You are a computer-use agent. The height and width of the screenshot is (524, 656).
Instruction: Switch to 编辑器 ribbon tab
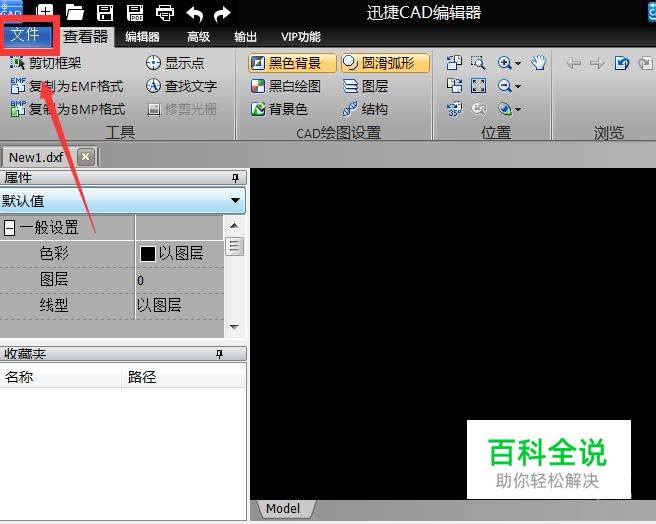pos(142,37)
